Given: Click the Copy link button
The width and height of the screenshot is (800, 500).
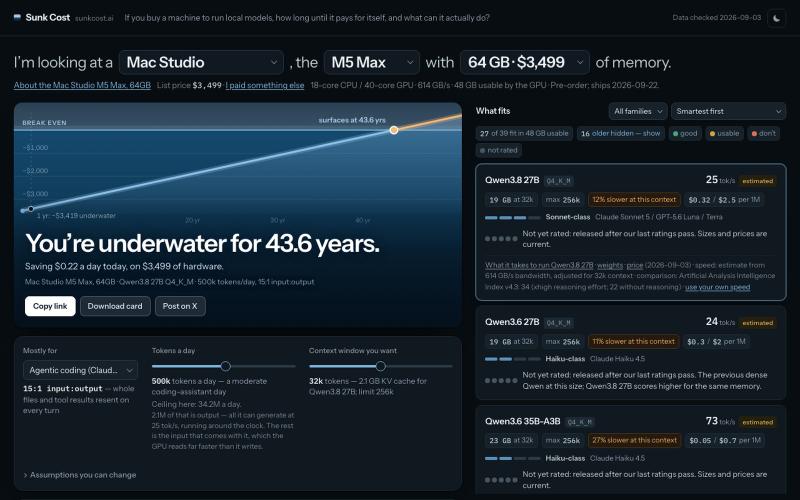Looking at the screenshot, I should 50,306.
